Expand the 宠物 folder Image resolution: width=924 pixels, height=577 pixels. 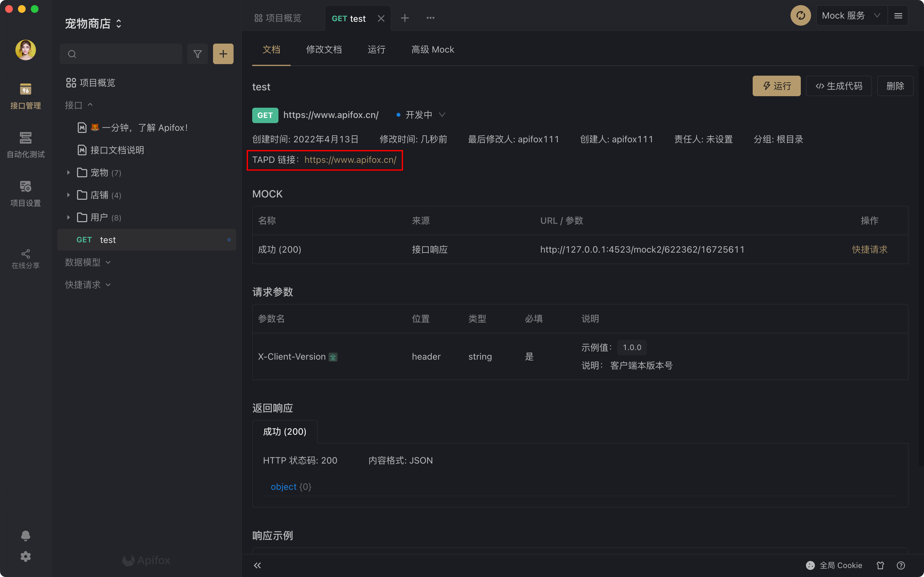pyautogui.click(x=69, y=172)
